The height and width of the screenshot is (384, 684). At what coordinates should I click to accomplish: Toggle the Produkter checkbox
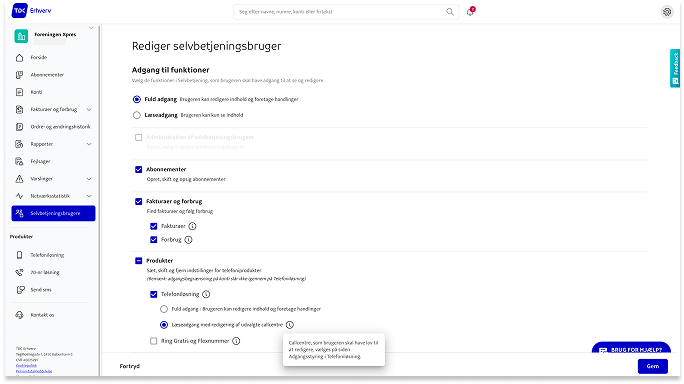point(139,261)
